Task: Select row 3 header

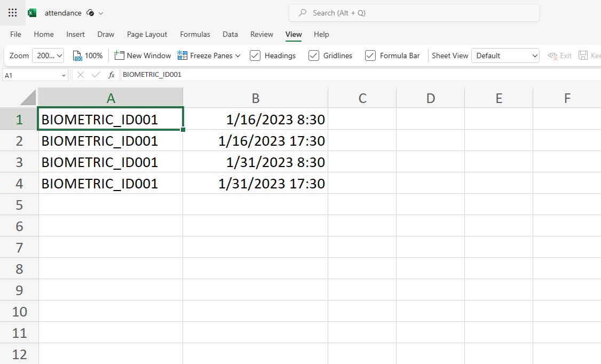Action: tap(19, 162)
